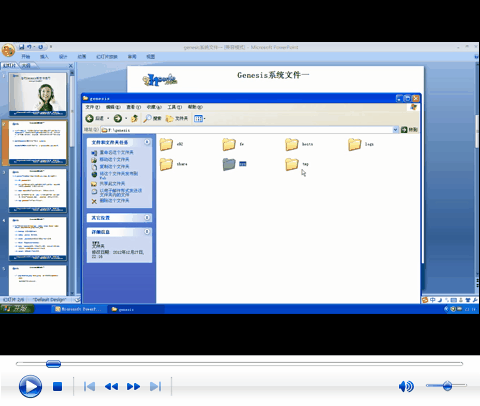480x406 pixels.
Task: Click the media player Play button
Action: [30, 386]
